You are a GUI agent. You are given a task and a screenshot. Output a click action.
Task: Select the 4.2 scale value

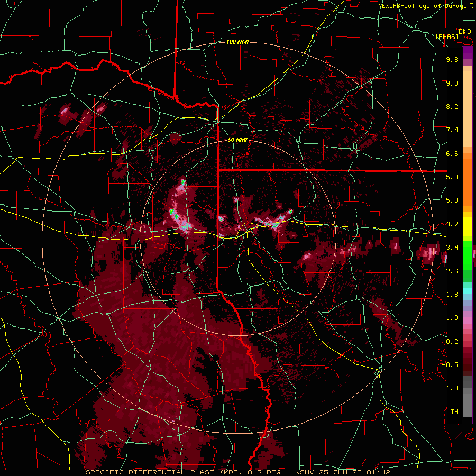[x=452, y=224]
